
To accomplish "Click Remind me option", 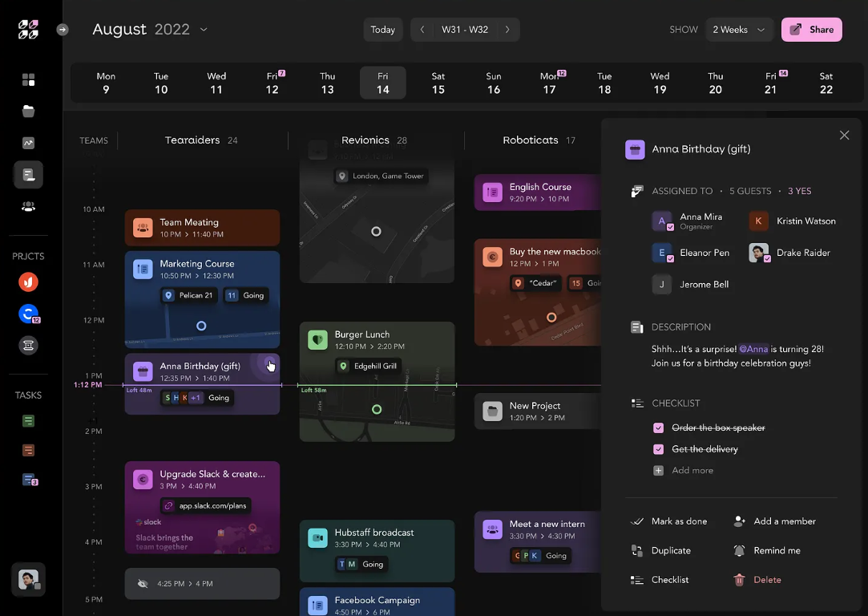I will point(767,551).
